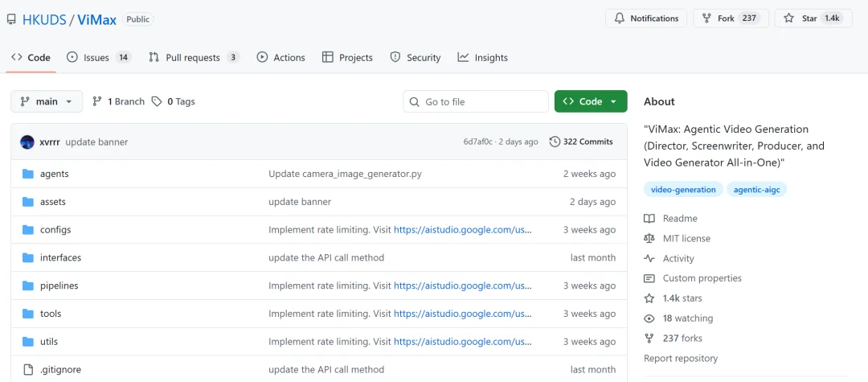Screen dimensions: 868x382
Task: Click the commit history clock icon
Action: tap(555, 142)
